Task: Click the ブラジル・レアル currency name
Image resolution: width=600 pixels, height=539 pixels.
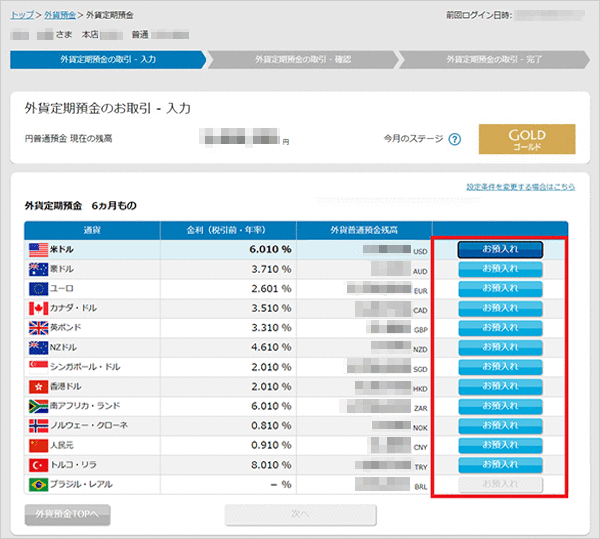Action: click(81, 484)
